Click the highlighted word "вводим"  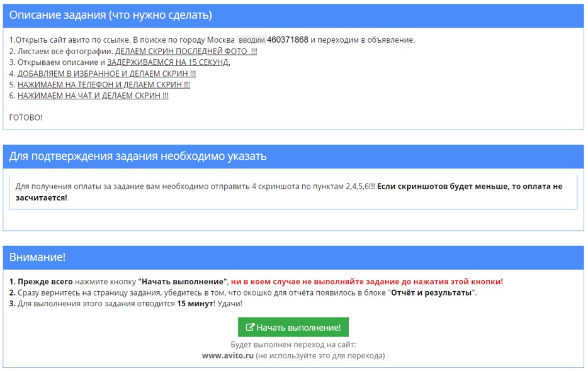[x=252, y=40]
